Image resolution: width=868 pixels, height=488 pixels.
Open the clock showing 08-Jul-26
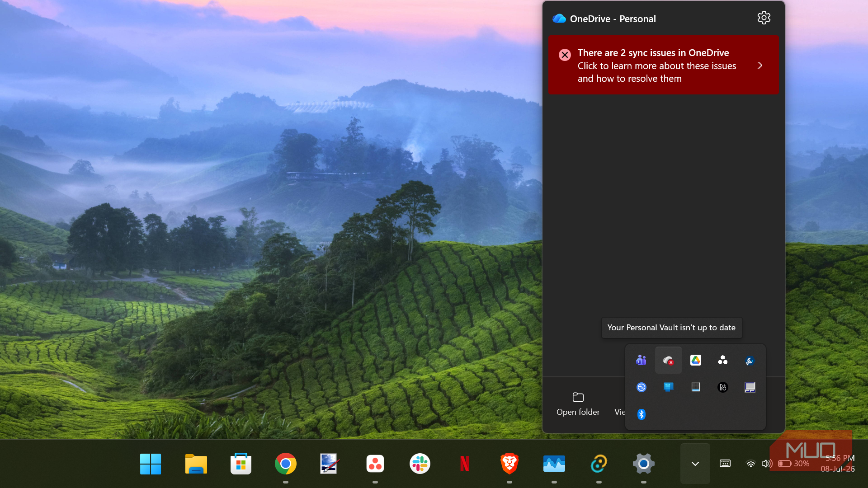click(x=838, y=464)
